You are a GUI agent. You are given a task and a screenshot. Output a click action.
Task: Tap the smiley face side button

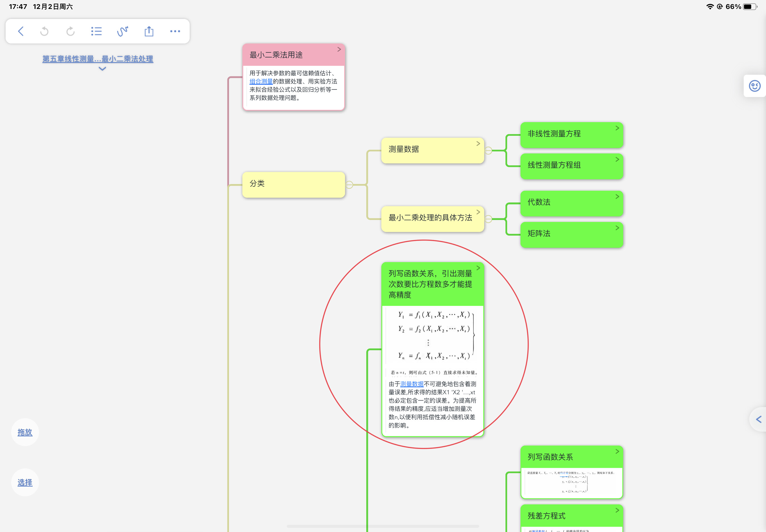click(x=755, y=86)
